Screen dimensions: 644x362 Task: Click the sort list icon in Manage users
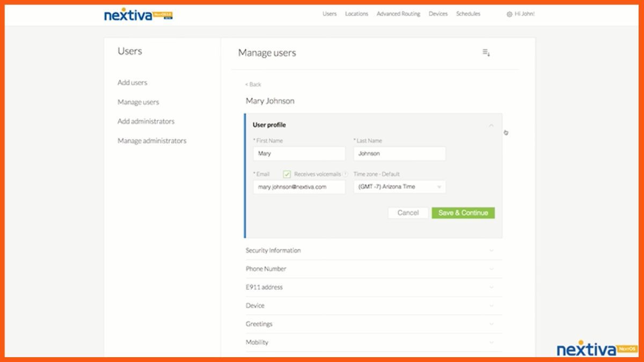coord(486,53)
